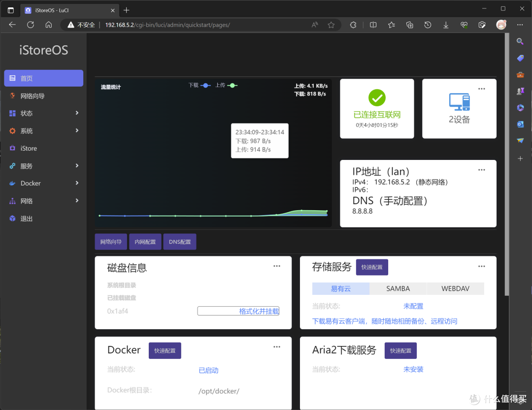
Task: Select the 易有云 storage tab
Action: click(341, 288)
